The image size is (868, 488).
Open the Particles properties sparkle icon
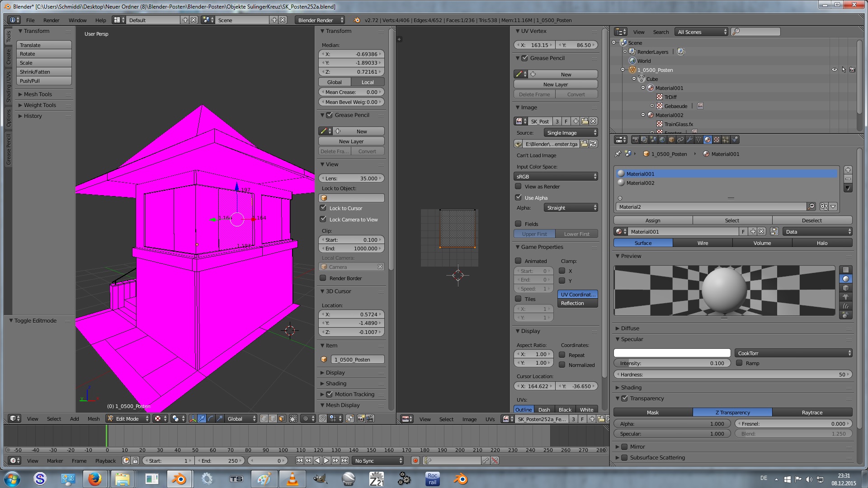[726, 140]
